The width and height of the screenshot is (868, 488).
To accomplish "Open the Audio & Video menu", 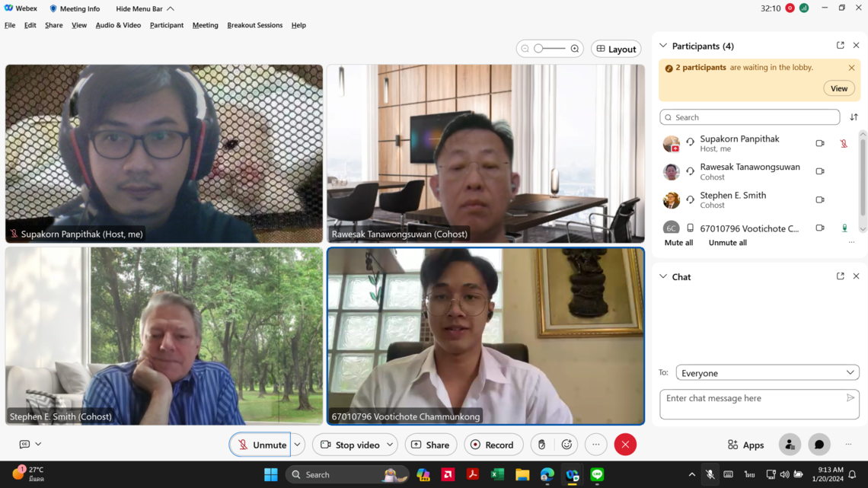I will coord(118,25).
